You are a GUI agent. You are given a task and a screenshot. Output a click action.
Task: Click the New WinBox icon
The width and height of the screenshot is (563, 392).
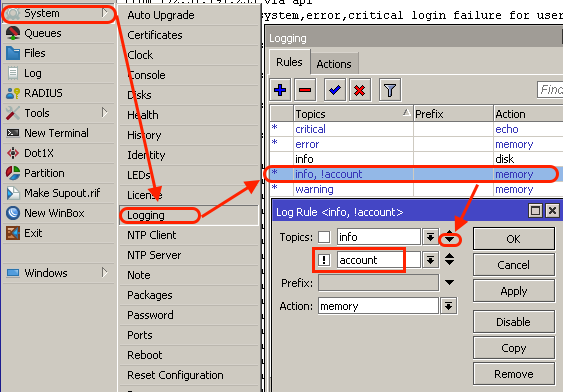click(13, 213)
